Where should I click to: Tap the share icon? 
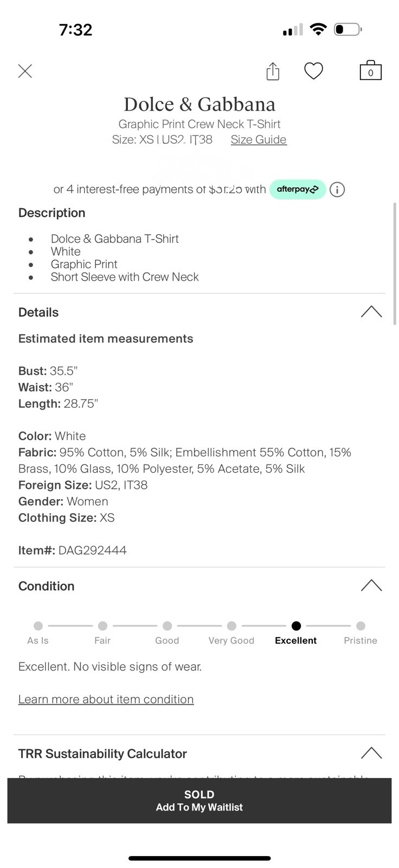(273, 71)
